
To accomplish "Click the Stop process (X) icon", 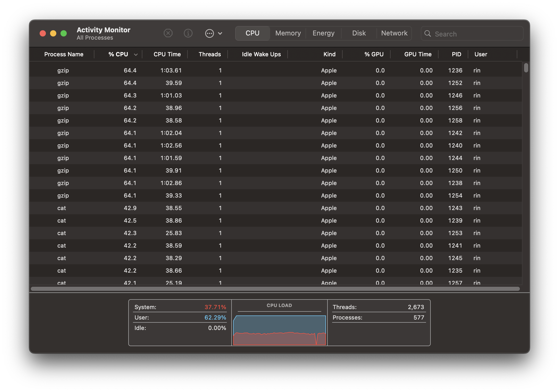I will pos(168,33).
